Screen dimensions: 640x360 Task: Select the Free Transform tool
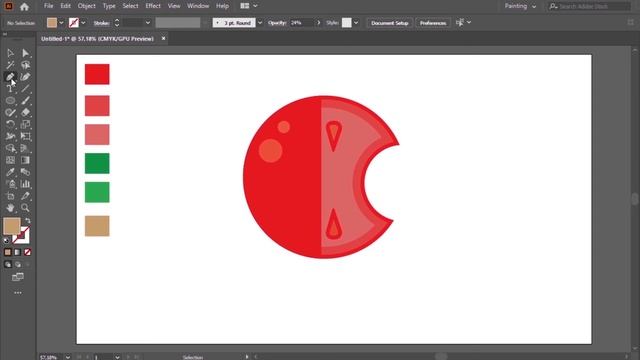tap(25, 136)
